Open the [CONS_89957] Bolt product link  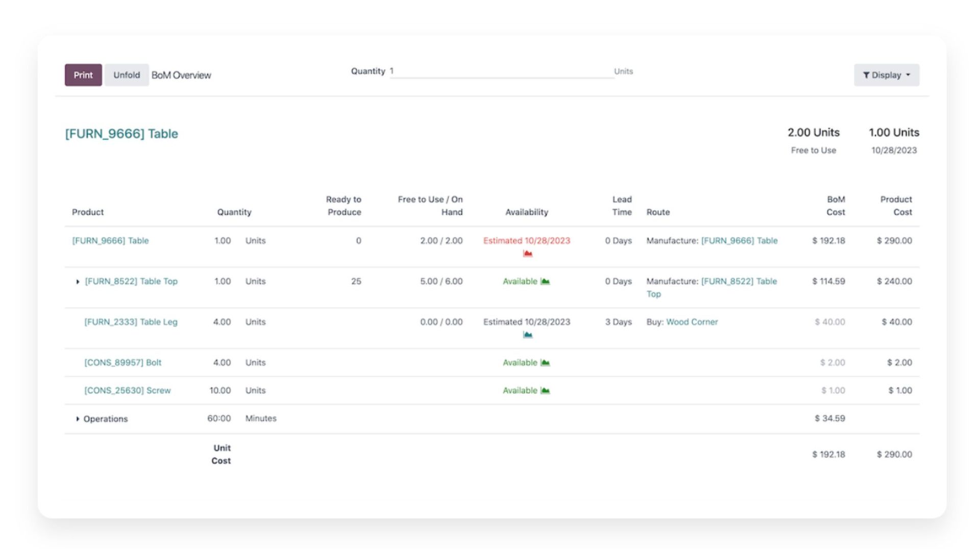pyautogui.click(x=122, y=363)
